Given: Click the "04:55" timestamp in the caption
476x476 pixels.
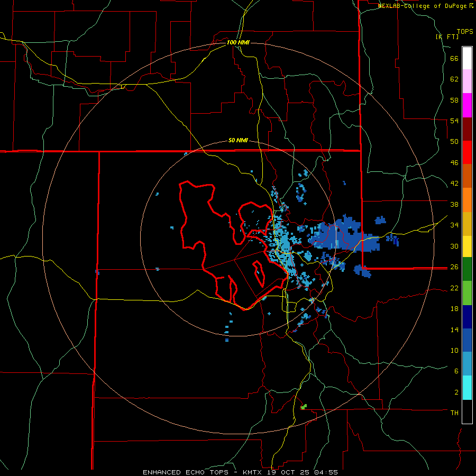Looking at the screenshot, I should point(326,472).
